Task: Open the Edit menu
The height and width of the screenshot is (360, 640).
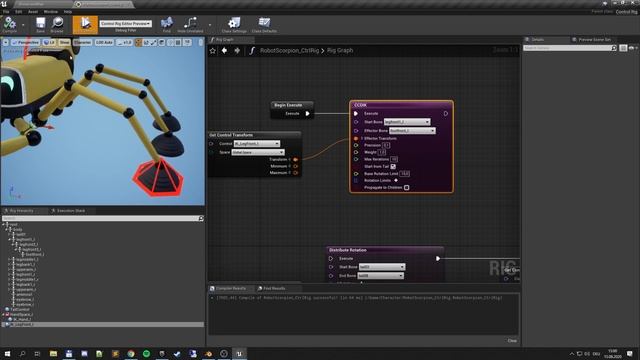Action: point(19,12)
